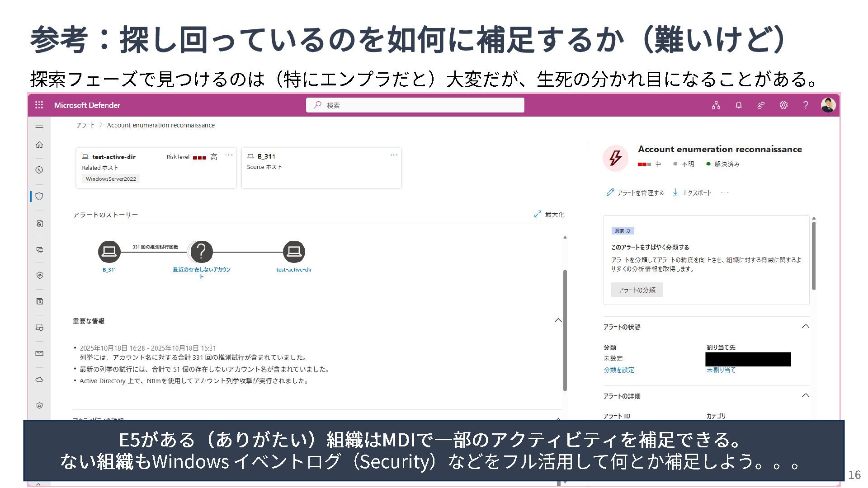Click the notifications bell icon

[x=739, y=105]
